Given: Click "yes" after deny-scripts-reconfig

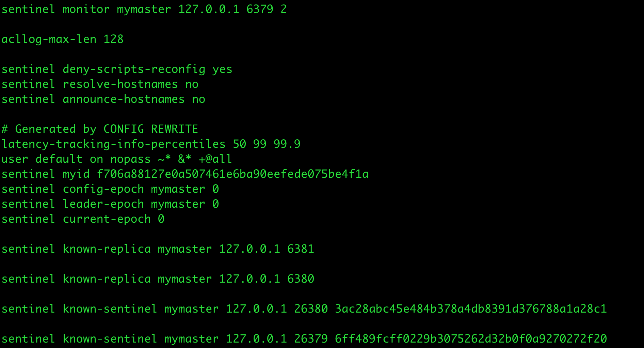Looking at the screenshot, I should [x=222, y=69].
